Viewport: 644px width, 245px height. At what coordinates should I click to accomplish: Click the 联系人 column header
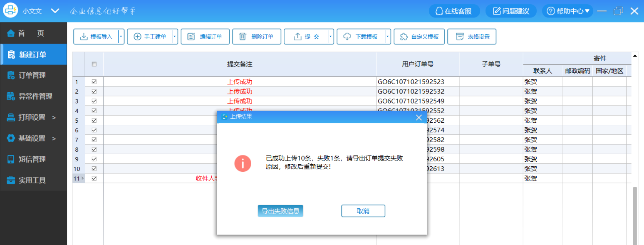point(543,71)
